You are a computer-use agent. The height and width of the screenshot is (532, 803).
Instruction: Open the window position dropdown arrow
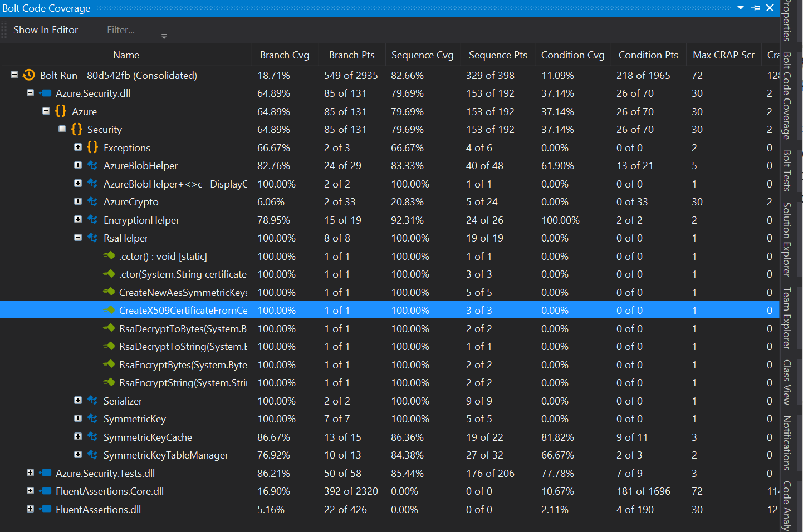[741, 8]
